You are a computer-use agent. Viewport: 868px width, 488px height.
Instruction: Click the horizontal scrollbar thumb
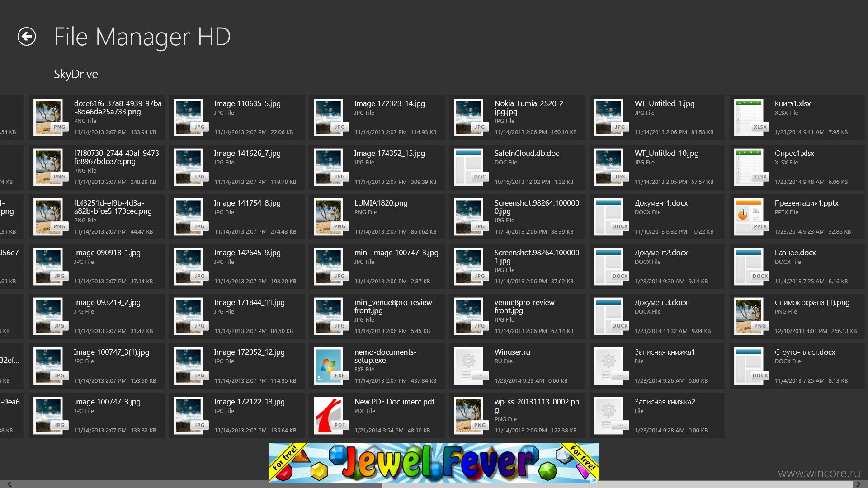click(x=616, y=485)
